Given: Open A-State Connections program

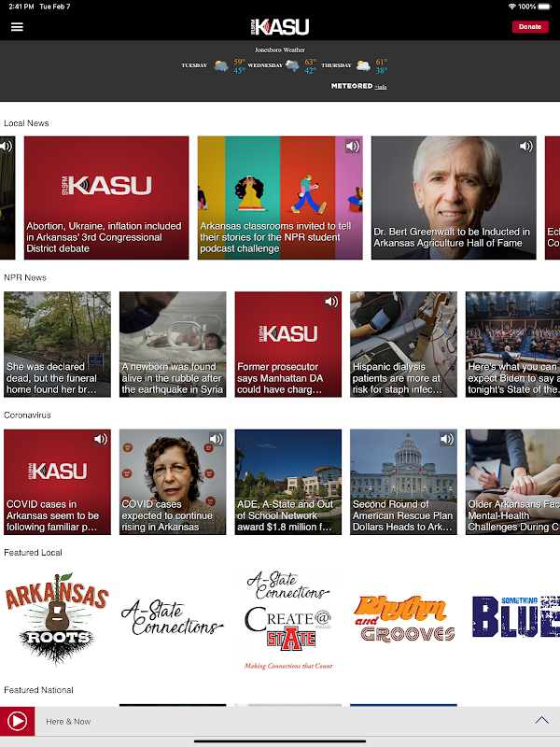Looking at the screenshot, I should (x=173, y=618).
